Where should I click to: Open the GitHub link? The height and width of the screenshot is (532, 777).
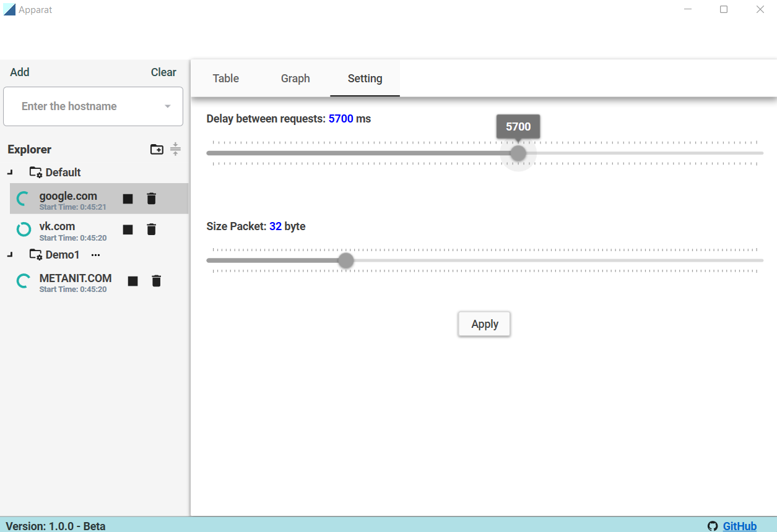point(740,526)
